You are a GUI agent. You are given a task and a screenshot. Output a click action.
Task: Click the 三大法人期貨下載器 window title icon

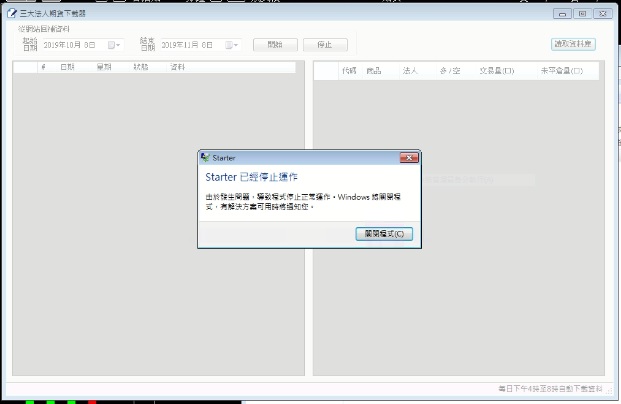[x=12, y=13]
